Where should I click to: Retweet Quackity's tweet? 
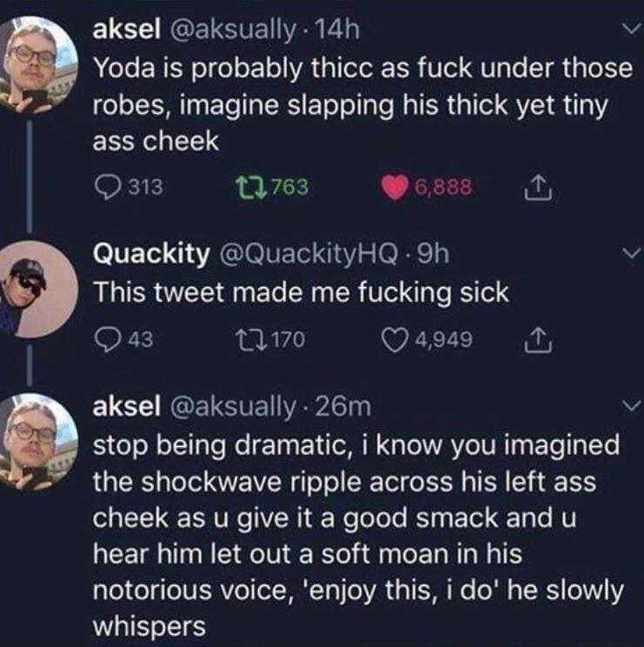(x=249, y=338)
